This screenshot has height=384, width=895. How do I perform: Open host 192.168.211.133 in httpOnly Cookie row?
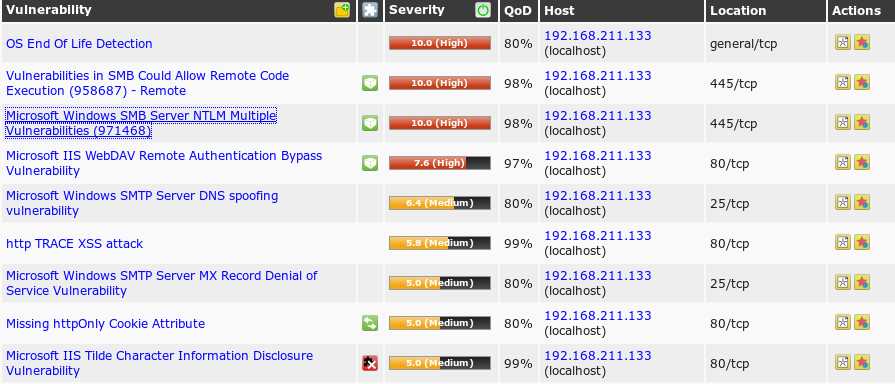click(x=598, y=315)
